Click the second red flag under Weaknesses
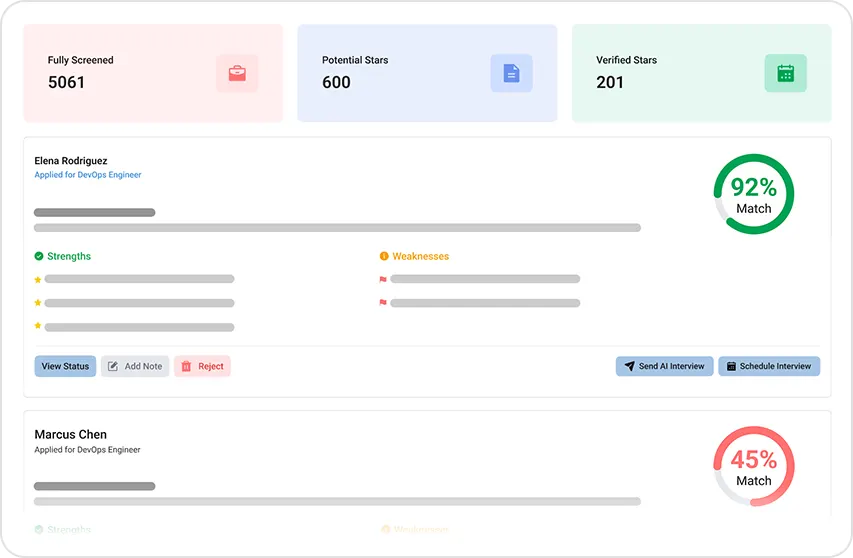 (x=383, y=302)
